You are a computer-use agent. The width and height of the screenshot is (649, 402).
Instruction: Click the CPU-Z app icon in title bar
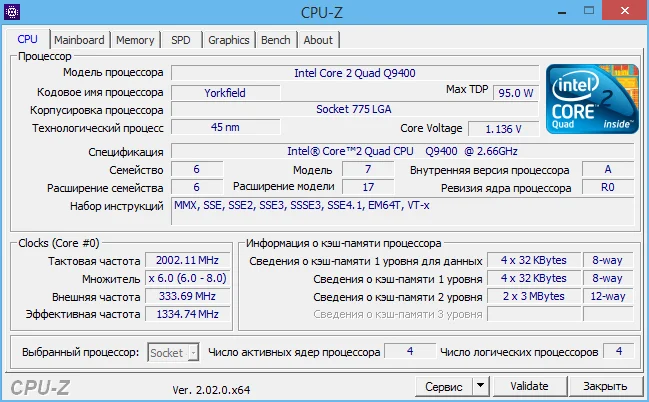click(12, 12)
